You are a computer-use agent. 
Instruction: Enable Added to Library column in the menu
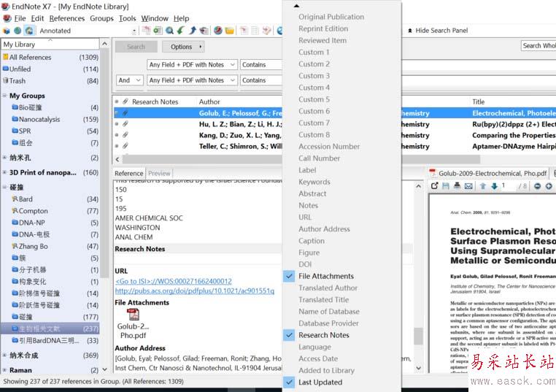(326, 370)
